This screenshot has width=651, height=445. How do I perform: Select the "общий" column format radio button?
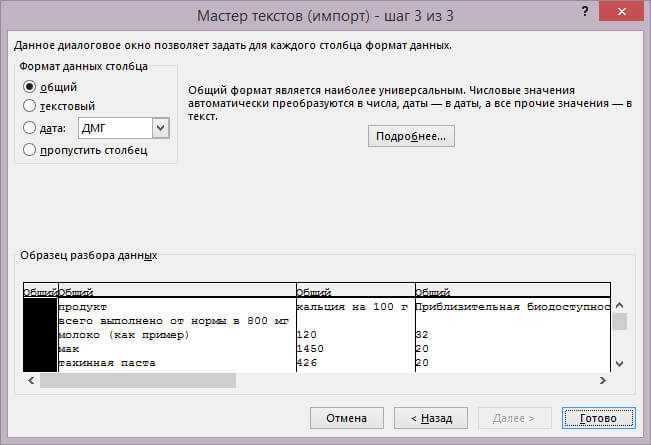coord(29,87)
